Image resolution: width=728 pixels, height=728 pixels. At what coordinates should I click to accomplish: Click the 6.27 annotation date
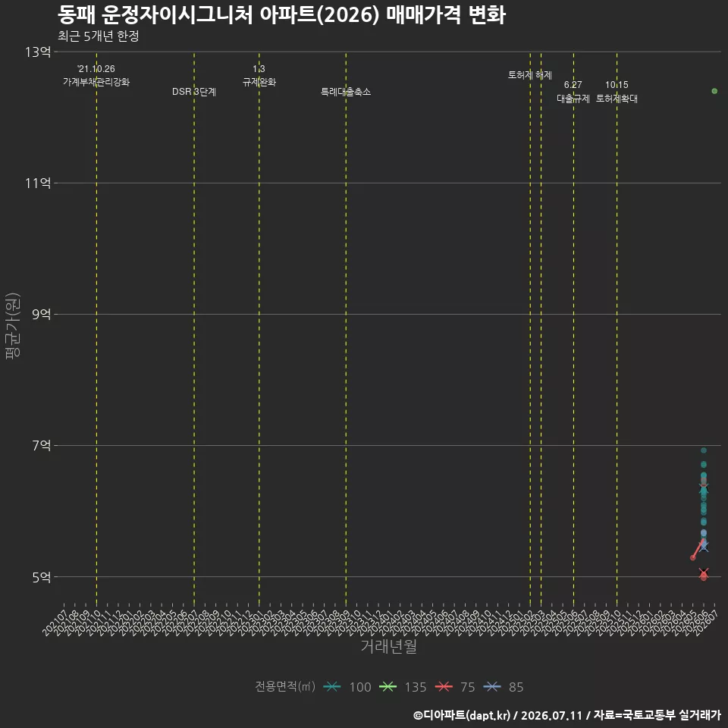click(x=573, y=84)
